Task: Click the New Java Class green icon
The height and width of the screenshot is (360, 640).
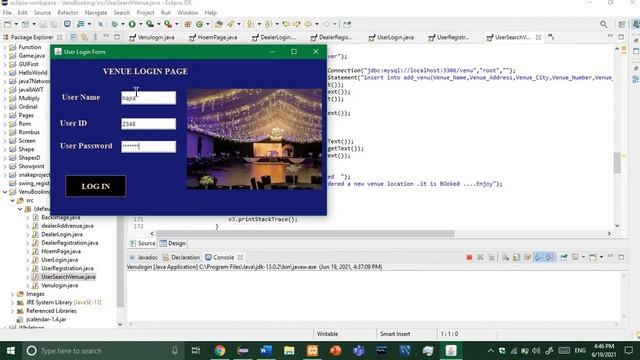Action: click(199, 24)
